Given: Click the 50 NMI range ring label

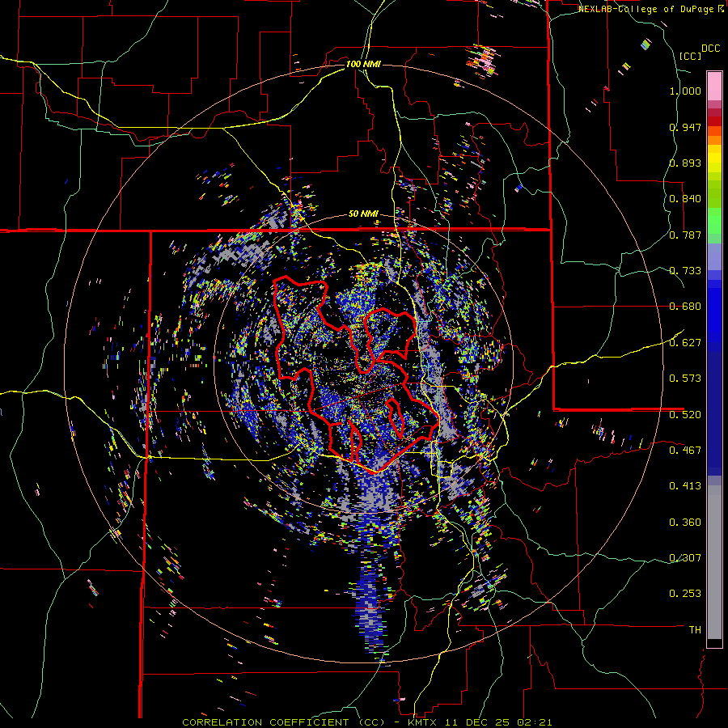Looking at the screenshot, I should coord(363,214).
